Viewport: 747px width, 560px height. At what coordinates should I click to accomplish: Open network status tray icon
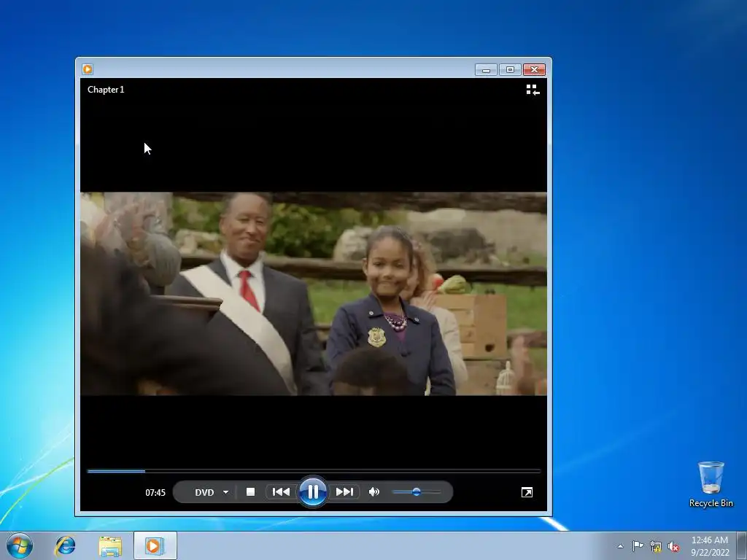click(656, 546)
